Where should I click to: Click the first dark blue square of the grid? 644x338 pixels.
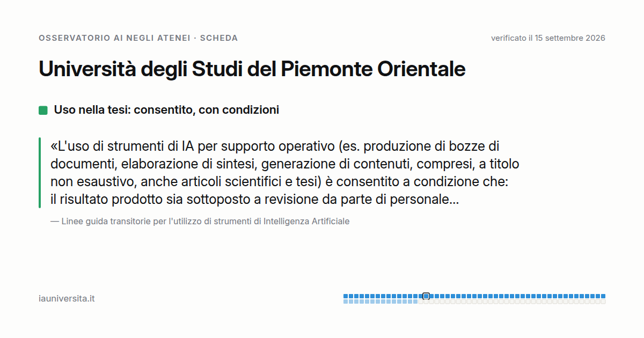pyautogui.click(x=346, y=296)
